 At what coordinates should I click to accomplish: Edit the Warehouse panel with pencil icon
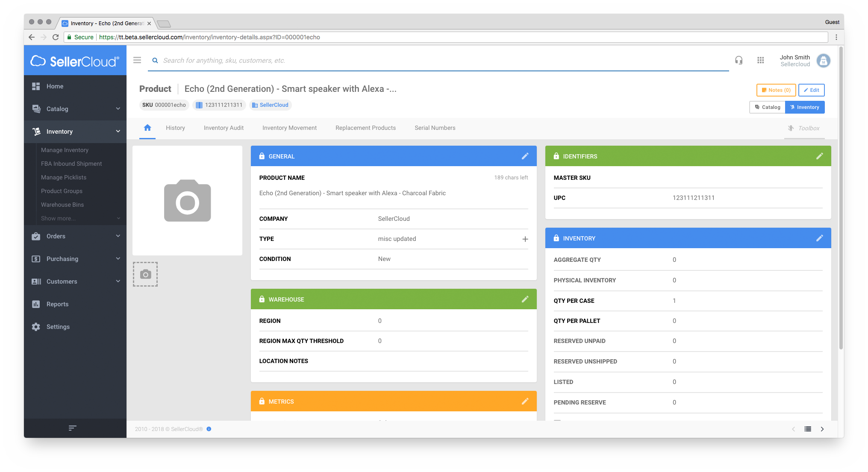click(x=525, y=299)
